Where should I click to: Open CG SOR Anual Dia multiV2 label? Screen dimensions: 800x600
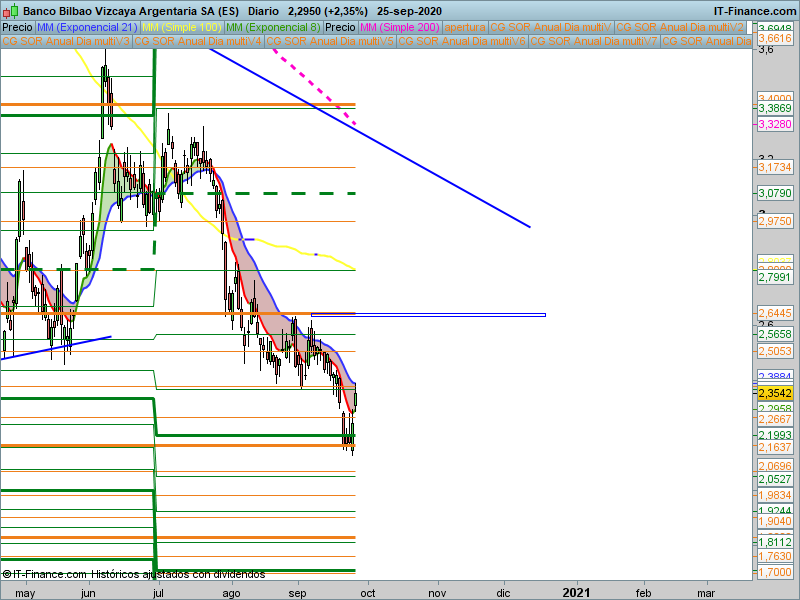coord(681,27)
